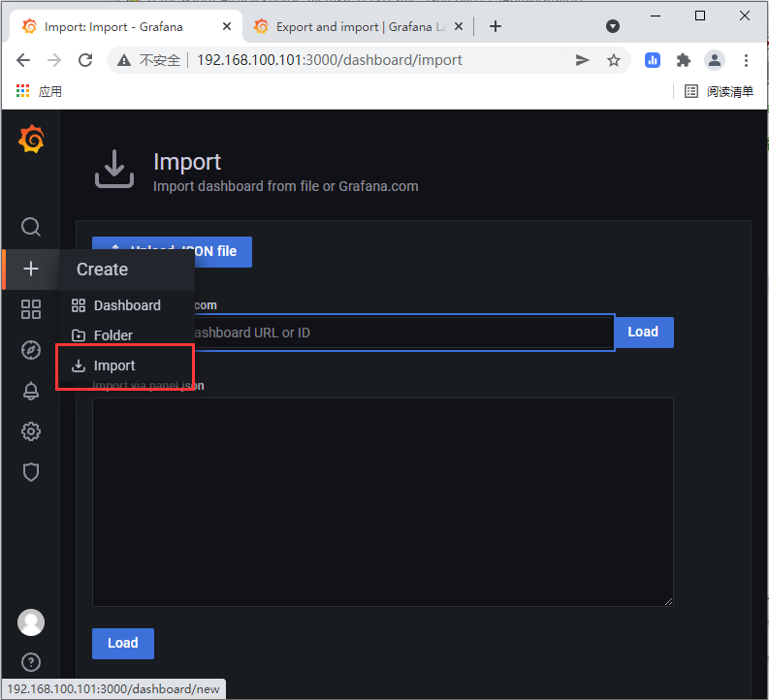Open the Chrome profile avatar
769x700 pixels.
tap(715, 60)
